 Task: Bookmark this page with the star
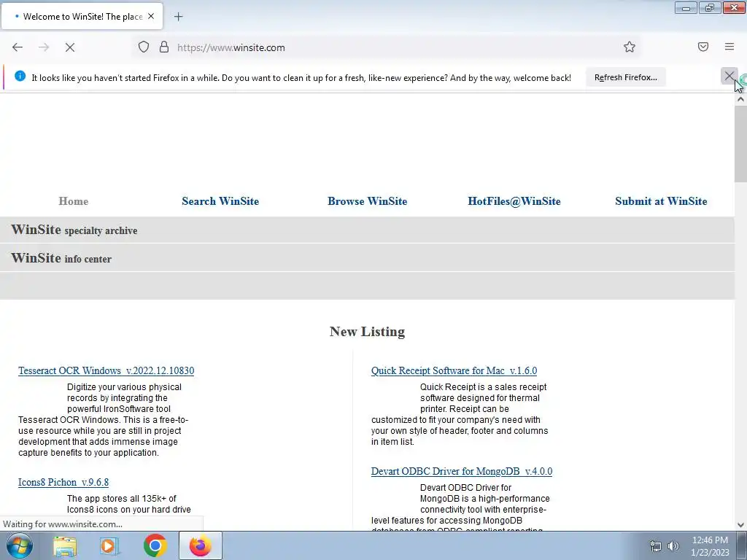[630, 47]
